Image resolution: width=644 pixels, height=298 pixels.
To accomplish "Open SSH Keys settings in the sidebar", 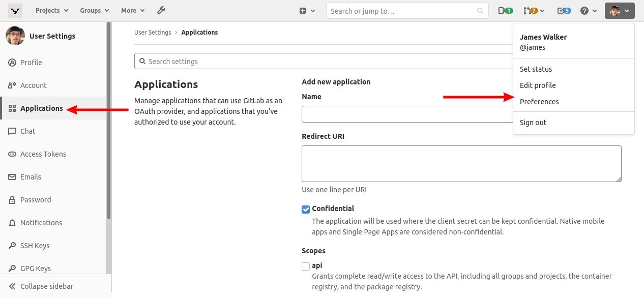I will 35,246.
